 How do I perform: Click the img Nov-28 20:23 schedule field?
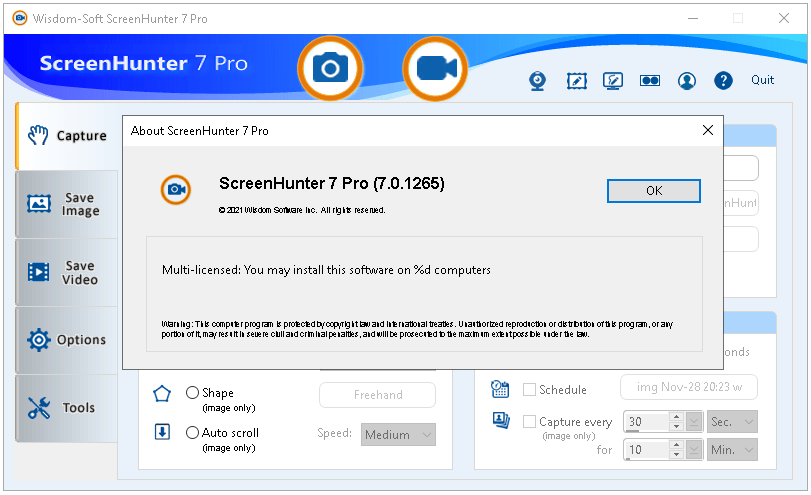tap(689, 387)
